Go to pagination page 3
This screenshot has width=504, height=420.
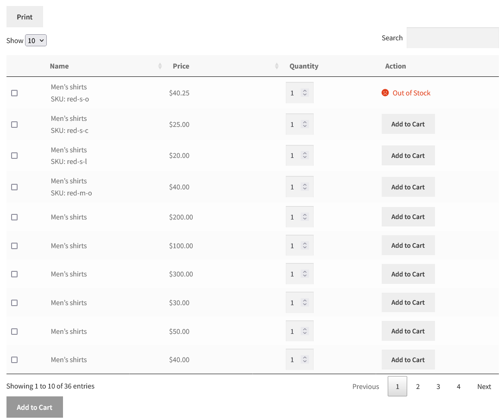[x=438, y=387]
